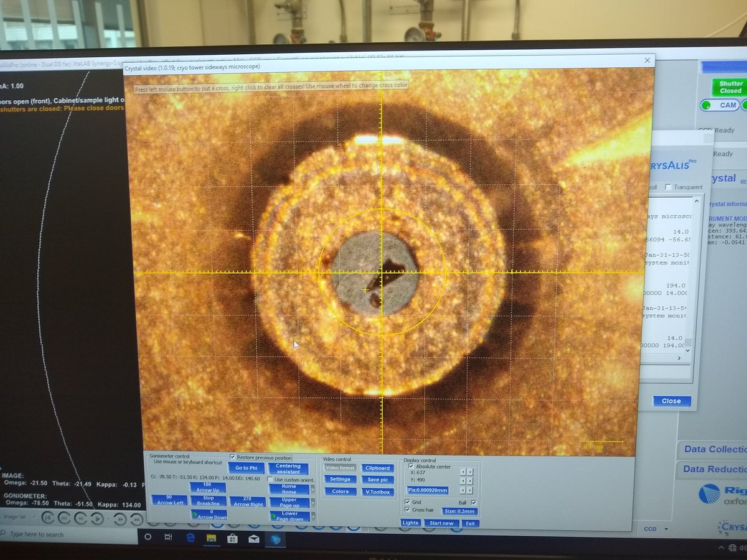
Task: Increase Y center with right arrow
Action: coord(469,481)
